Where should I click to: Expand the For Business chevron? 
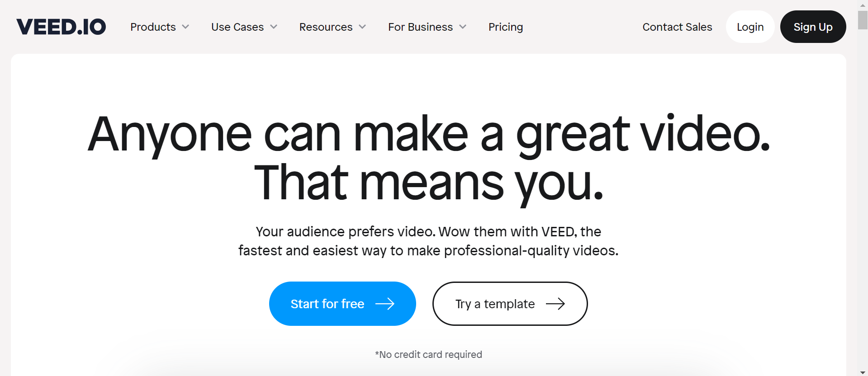pos(463,27)
